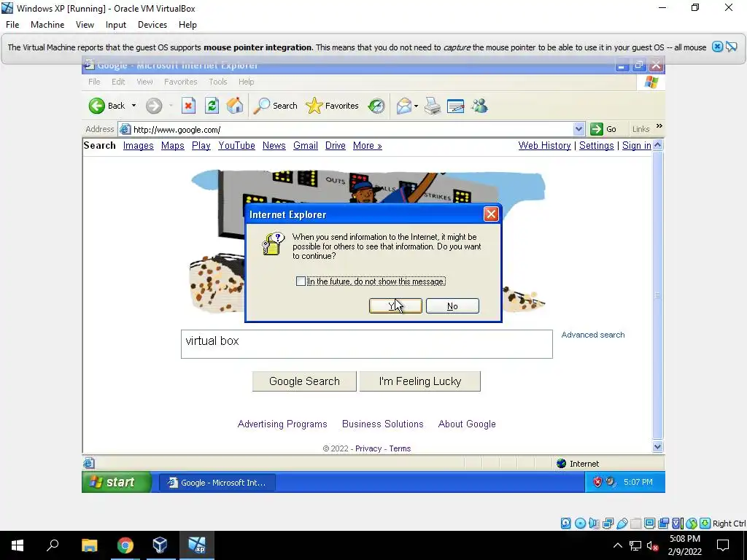Viewport: 747px width, 560px height.
Task: Follow the YouTube link on Google
Action: (x=237, y=146)
